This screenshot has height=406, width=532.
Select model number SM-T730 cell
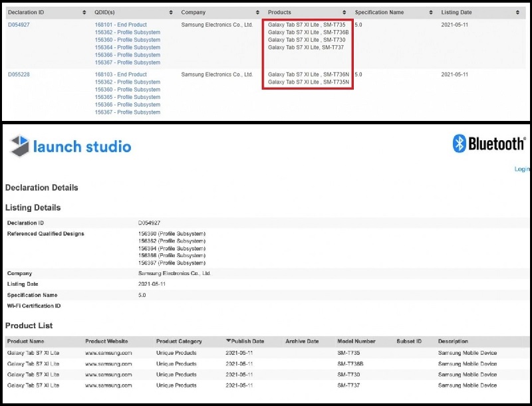tap(348, 375)
